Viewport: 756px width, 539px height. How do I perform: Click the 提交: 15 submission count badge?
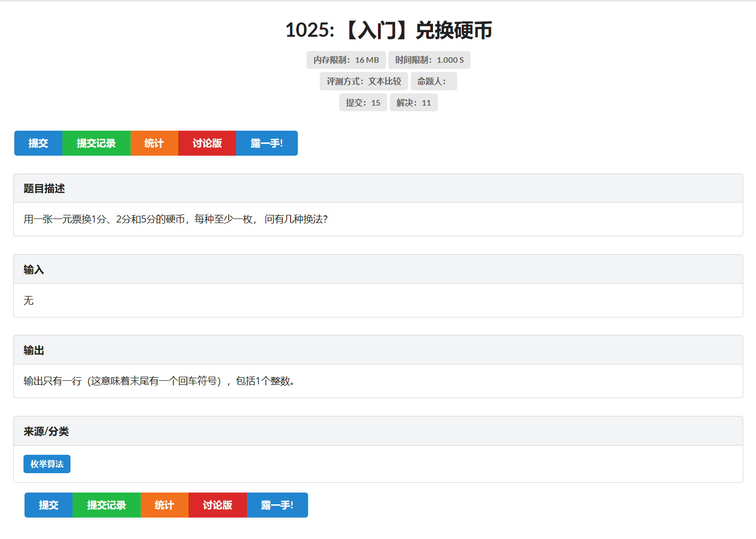(363, 102)
